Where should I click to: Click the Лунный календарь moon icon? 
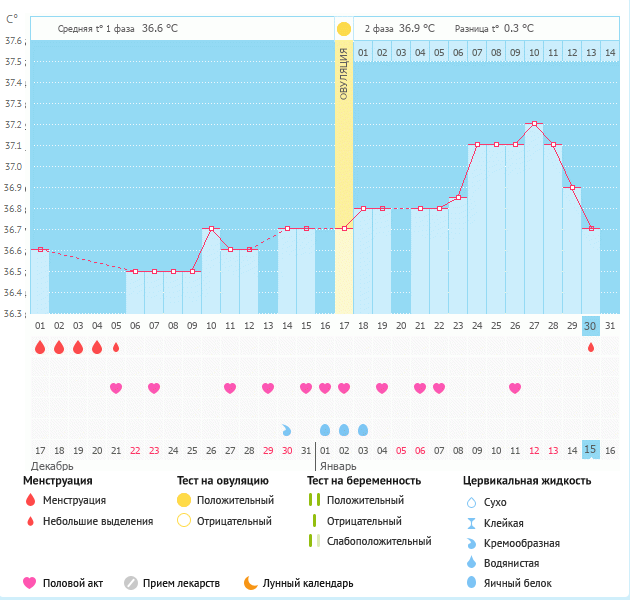click(x=250, y=582)
